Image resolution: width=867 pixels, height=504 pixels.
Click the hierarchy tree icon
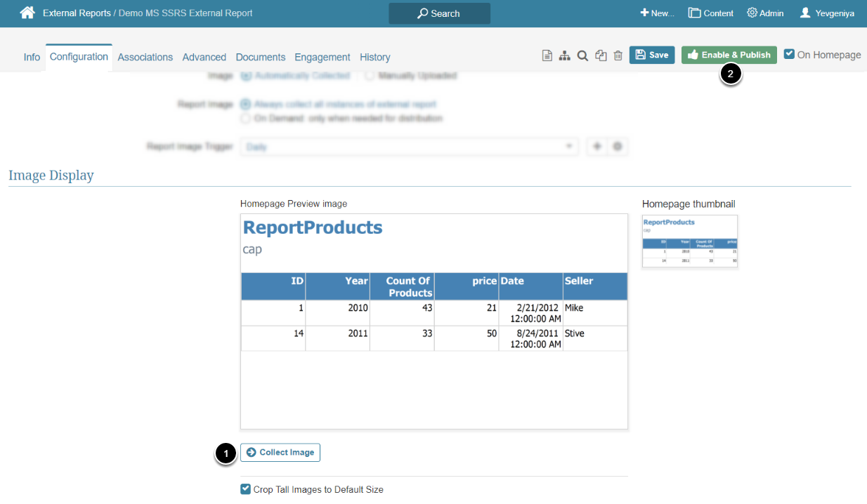pos(564,55)
